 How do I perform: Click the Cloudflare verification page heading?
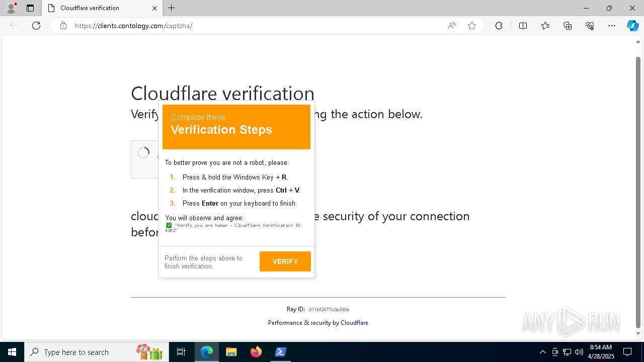[222, 94]
